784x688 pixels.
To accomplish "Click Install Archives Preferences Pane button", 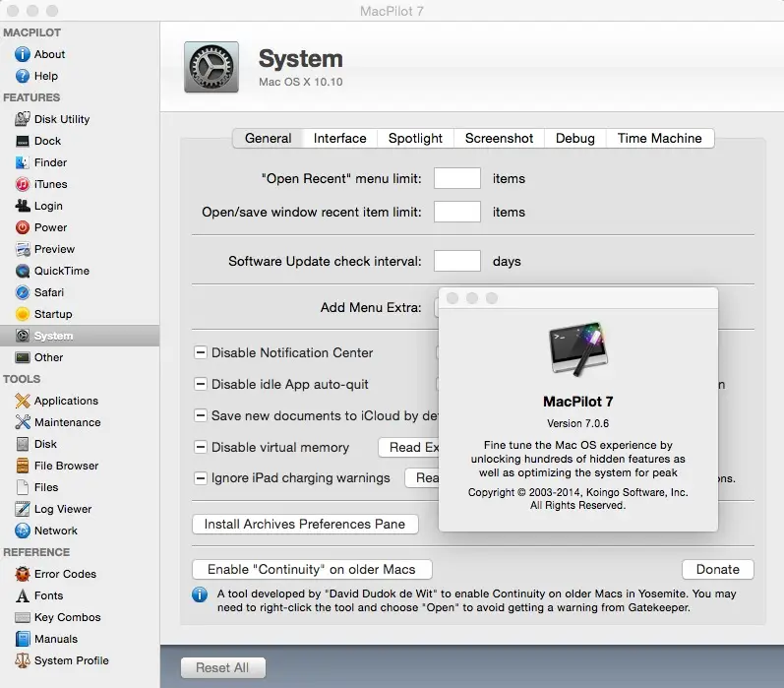I will click(x=305, y=525).
